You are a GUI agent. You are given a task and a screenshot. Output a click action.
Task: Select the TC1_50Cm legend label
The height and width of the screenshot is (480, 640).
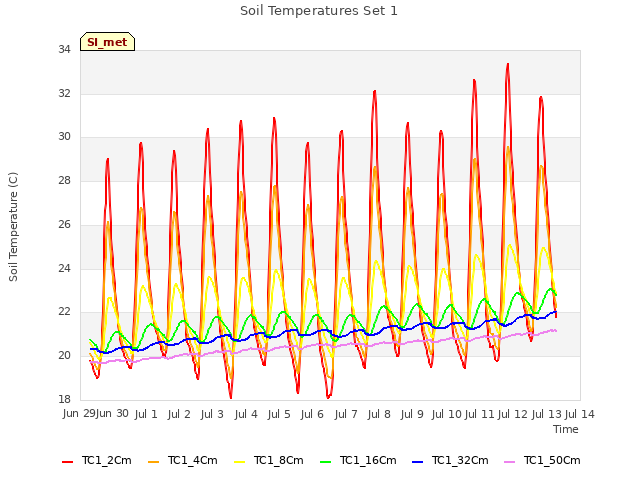click(x=552, y=460)
